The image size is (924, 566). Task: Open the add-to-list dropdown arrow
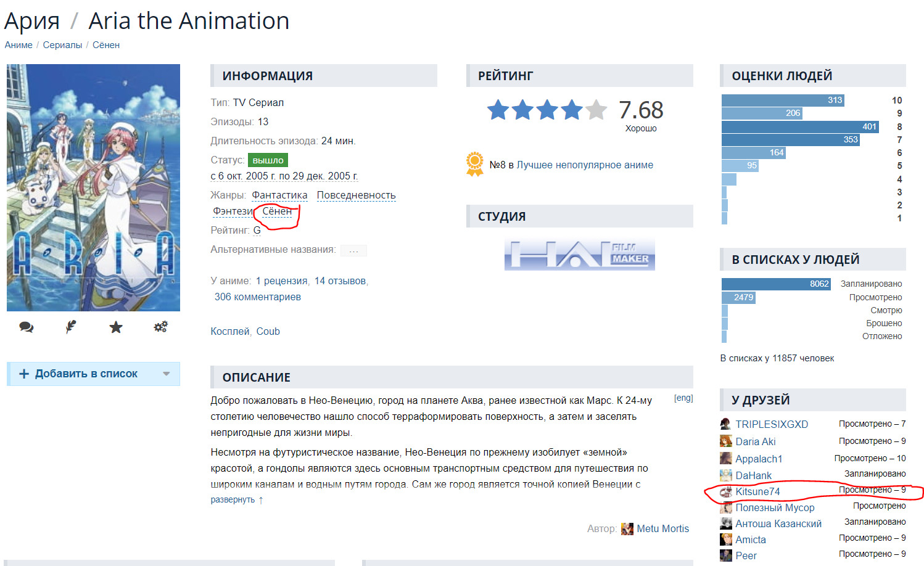tap(166, 374)
